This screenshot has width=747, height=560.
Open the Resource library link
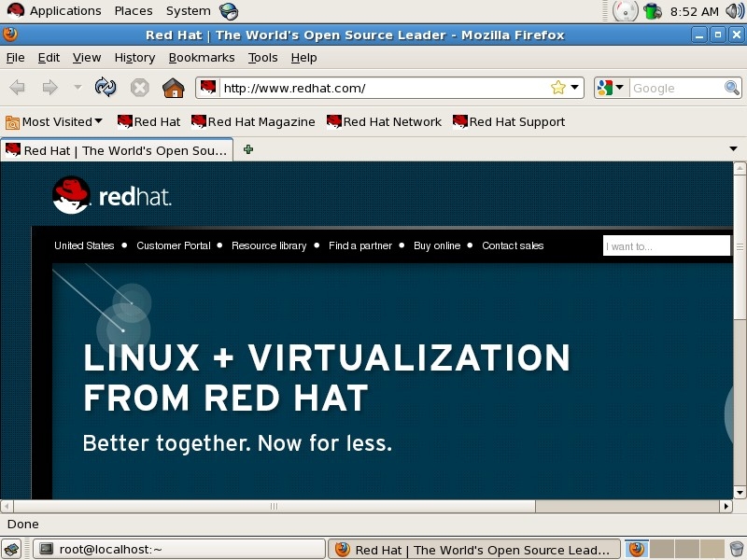pyautogui.click(x=269, y=245)
